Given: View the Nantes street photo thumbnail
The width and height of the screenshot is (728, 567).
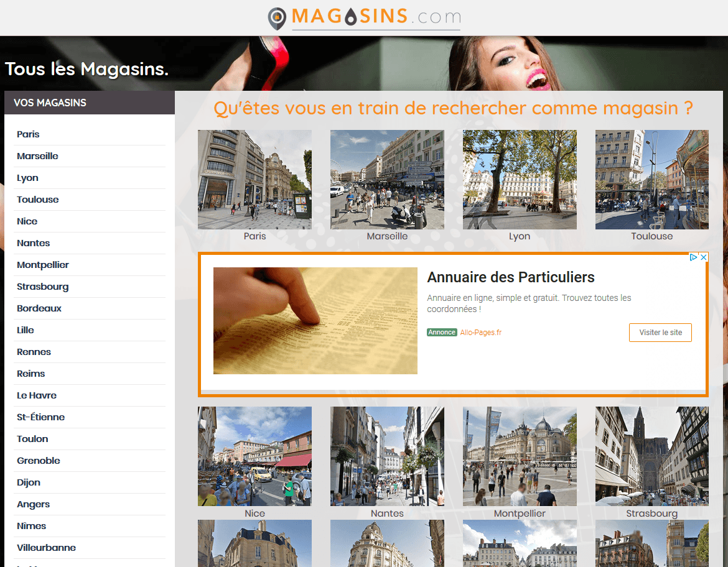Looking at the screenshot, I should [387, 456].
